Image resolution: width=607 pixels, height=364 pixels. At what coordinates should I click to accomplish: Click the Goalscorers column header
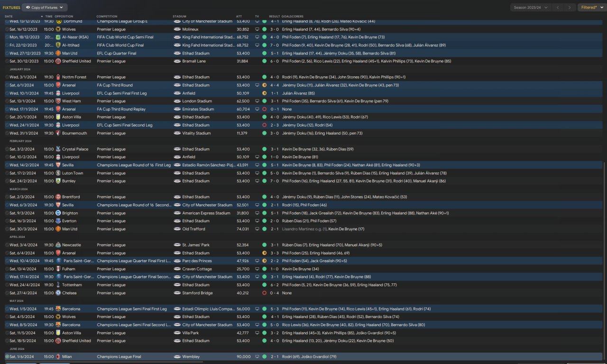(293, 17)
